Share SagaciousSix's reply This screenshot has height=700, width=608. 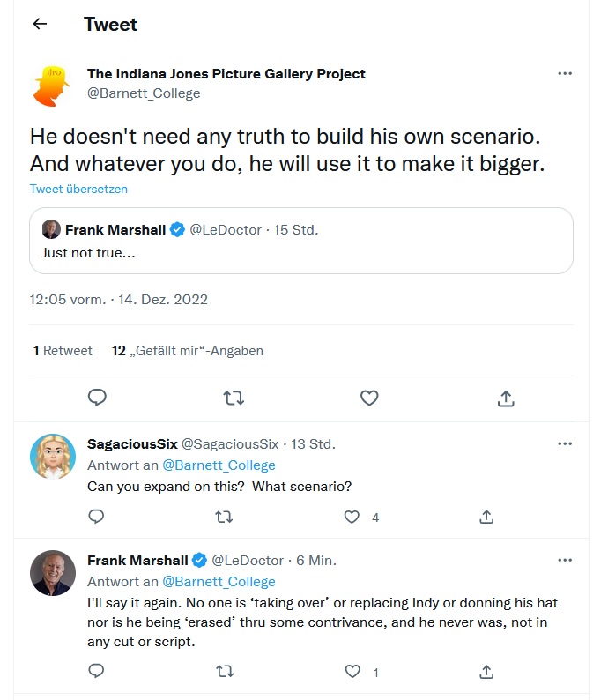pos(486,517)
